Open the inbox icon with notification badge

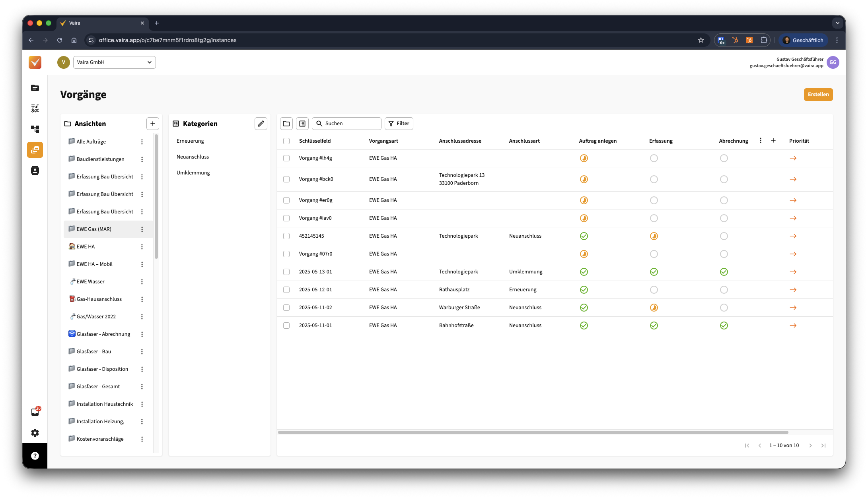35,412
